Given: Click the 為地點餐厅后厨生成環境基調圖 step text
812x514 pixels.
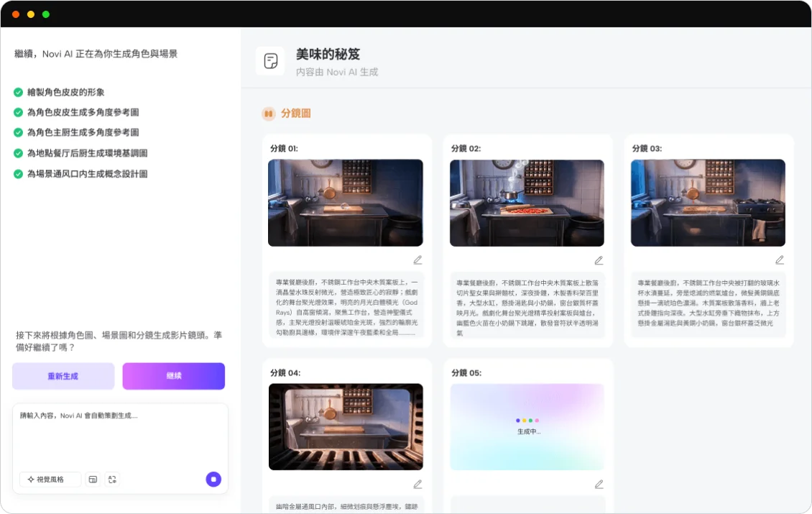Looking at the screenshot, I should [88, 153].
